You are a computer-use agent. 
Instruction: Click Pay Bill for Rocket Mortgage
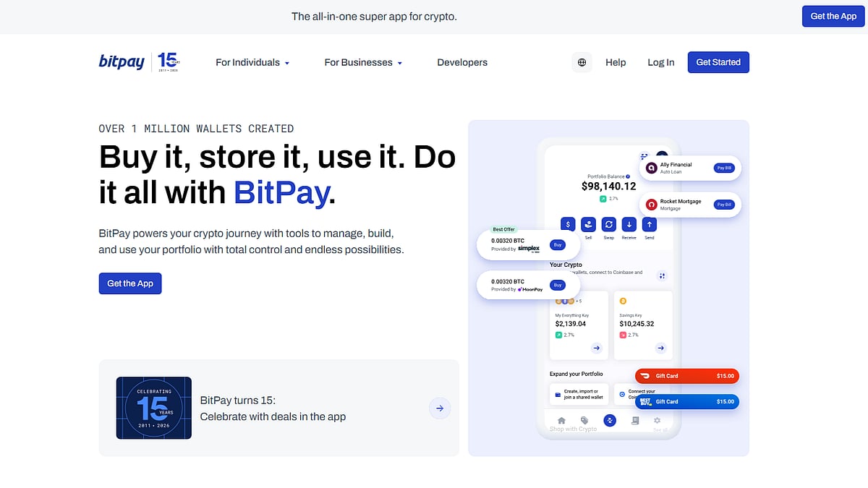(x=723, y=205)
